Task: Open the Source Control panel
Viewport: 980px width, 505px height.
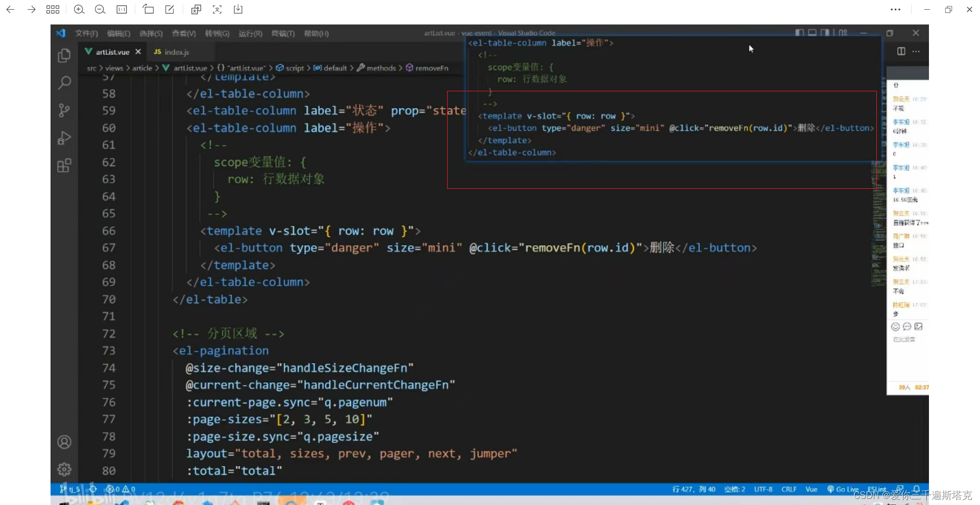Action: pos(64,110)
